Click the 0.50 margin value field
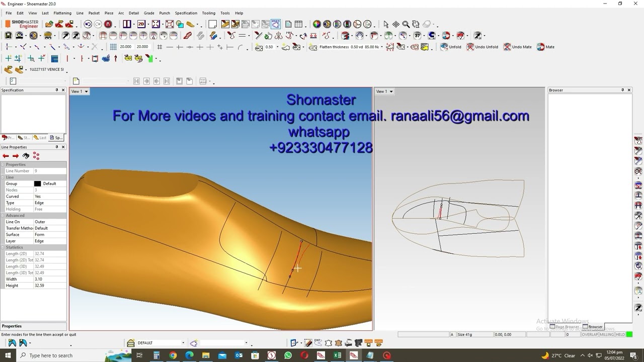Screen dimensions: 644x362 269,47
